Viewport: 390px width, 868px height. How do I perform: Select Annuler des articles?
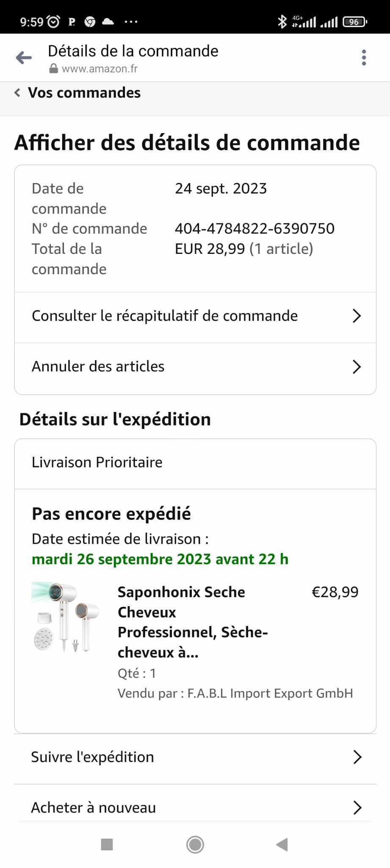(x=98, y=367)
